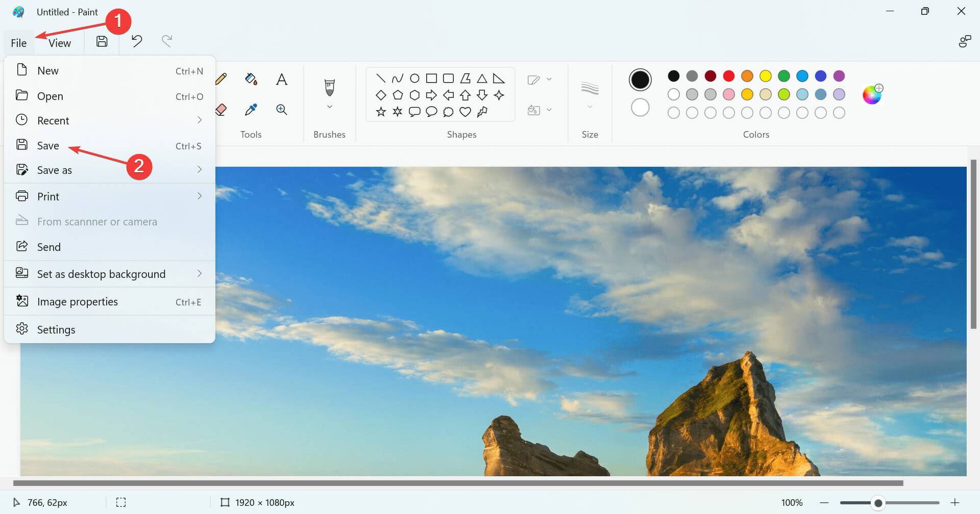Pick the red palette swatch
This screenshot has width=980, height=514.
tap(729, 76)
